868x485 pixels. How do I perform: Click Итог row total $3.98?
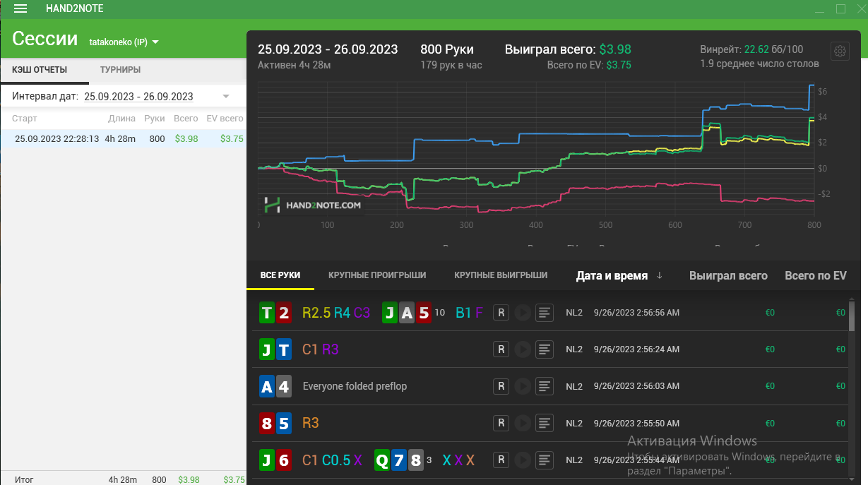click(188, 479)
